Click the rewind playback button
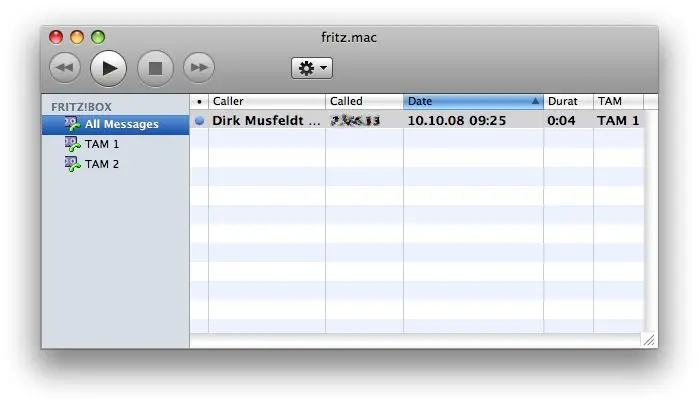The width and height of the screenshot is (699, 405). pos(65,68)
